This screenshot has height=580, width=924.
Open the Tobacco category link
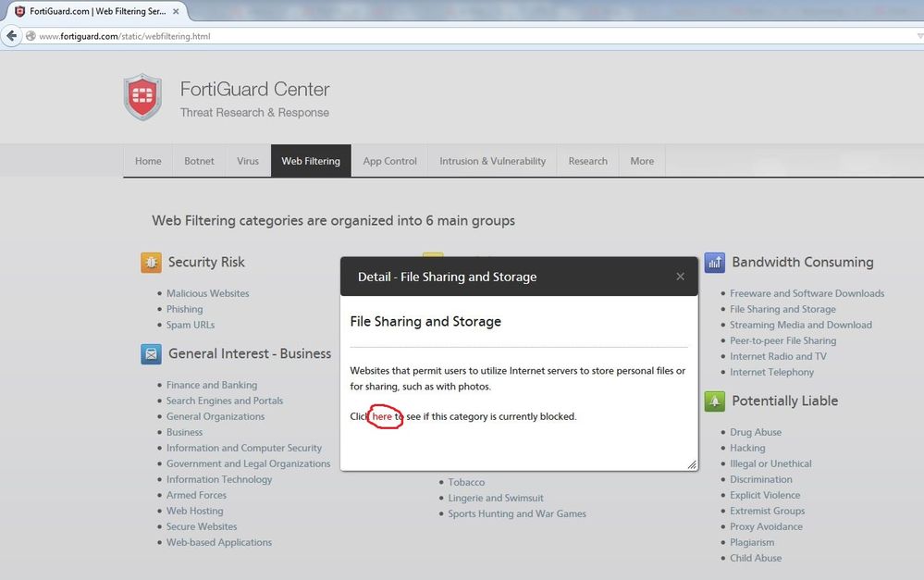coord(466,482)
